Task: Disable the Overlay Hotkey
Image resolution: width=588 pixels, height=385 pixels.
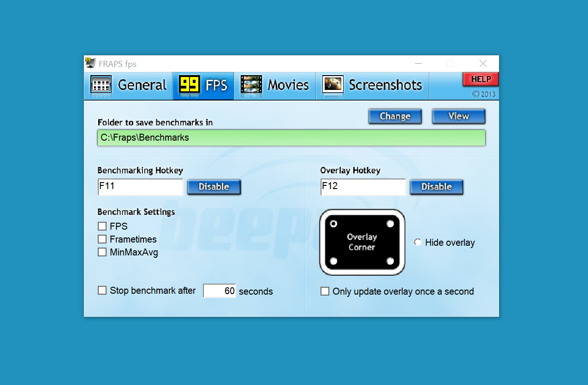Action: 436,187
